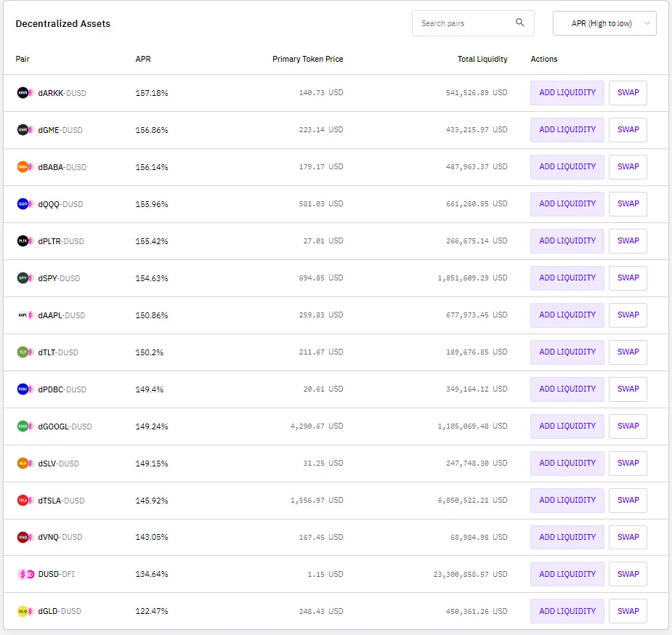Add liquidity to dBABA-DUSD
Viewport: 672px width, 635px height.
coord(567,166)
